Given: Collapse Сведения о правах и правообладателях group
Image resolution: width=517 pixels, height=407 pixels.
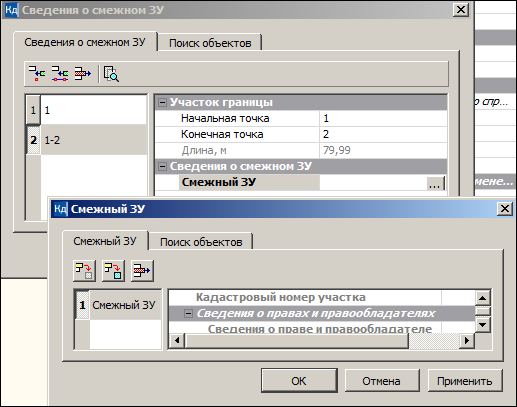Looking at the screenshot, I should [x=188, y=313].
